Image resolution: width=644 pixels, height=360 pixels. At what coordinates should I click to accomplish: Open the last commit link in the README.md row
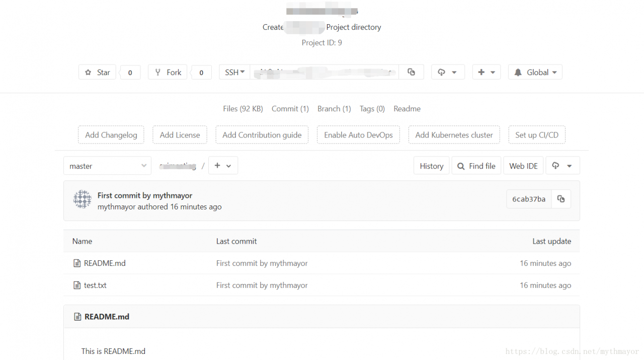[x=262, y=263]
